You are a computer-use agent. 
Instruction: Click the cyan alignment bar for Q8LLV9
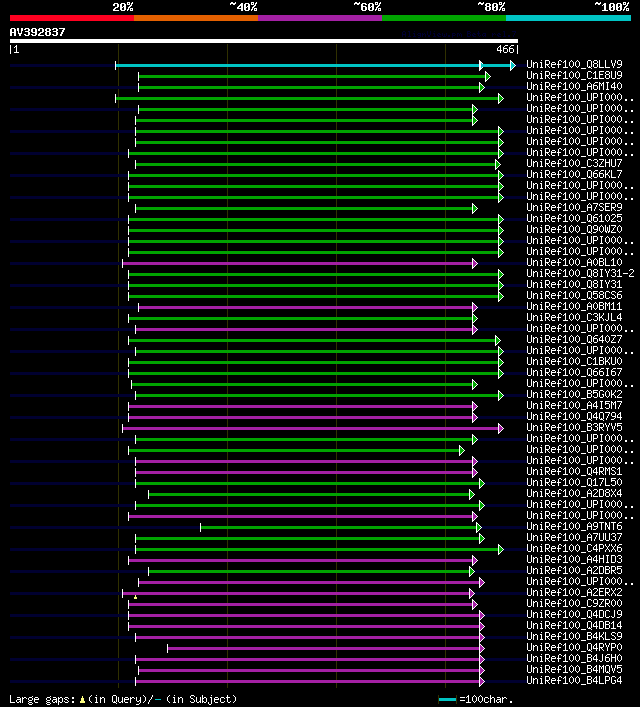(x=314, y=65)
